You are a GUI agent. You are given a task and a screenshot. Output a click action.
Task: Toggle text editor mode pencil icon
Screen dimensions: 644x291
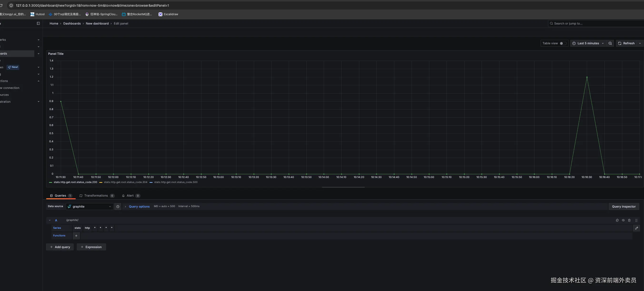pyautogui.click(x=636, y=228)
